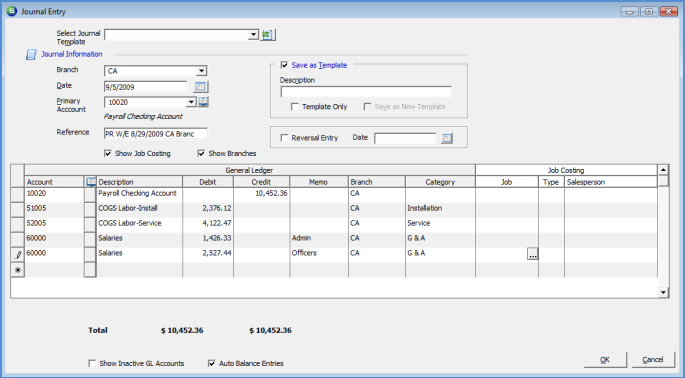Image resolution: width=685 pixels, height=378 pixels.
Task: Select the new row asterisk marker
Action: [17, 270]
